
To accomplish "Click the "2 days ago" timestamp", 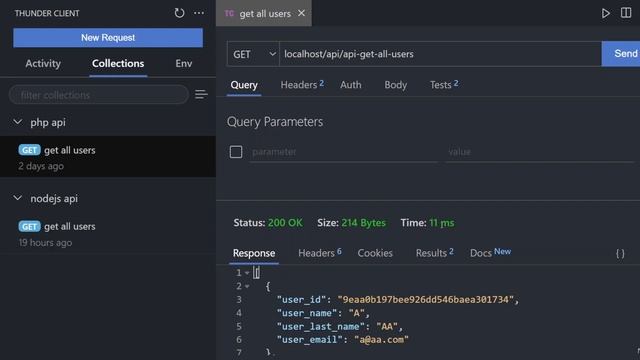I will pos(41,166).
